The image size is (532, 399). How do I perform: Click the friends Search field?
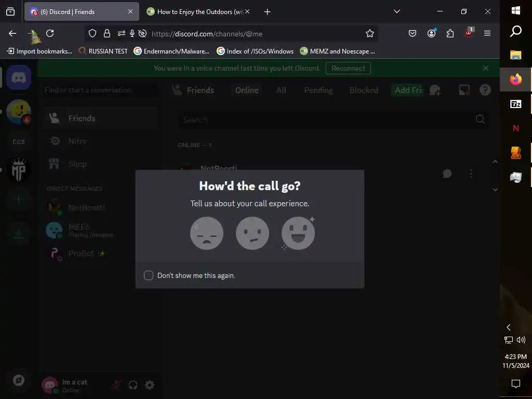334,119
